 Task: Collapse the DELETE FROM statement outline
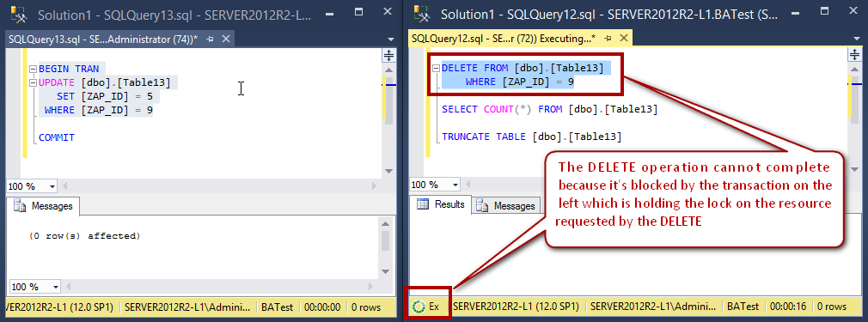(437, 69)
